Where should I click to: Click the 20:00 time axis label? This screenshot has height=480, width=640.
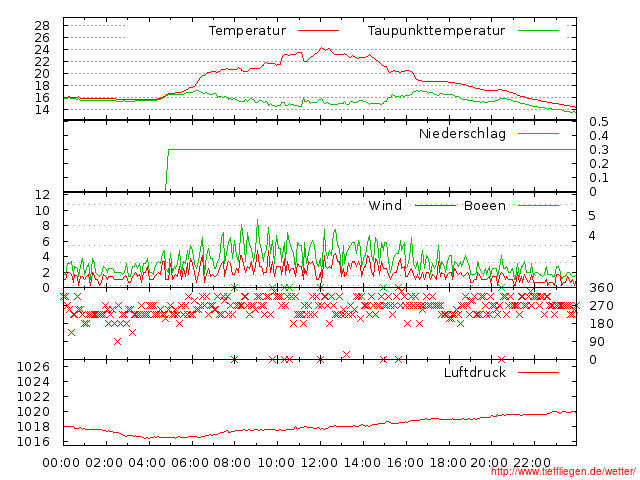(489, 463)
